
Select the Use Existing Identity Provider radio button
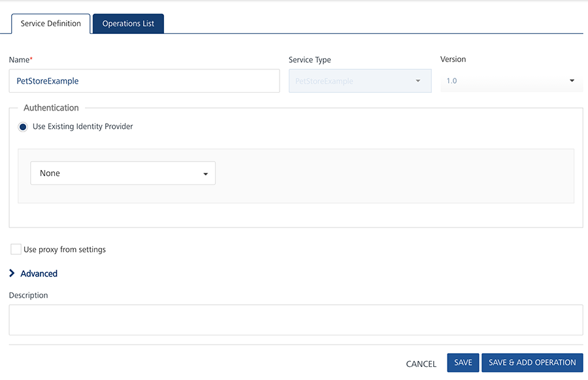(x=23, y=127)
